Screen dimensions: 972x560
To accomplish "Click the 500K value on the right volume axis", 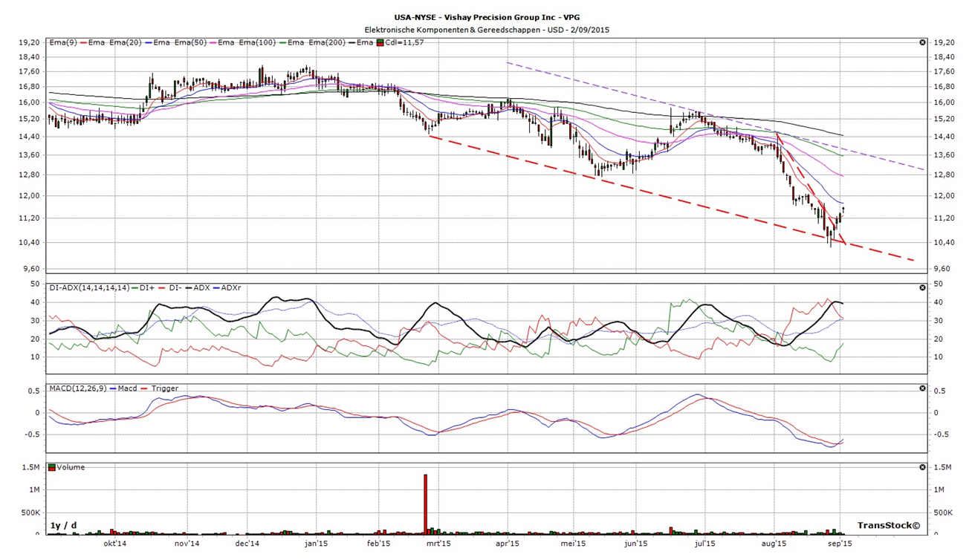I will (x=944, y=512).
